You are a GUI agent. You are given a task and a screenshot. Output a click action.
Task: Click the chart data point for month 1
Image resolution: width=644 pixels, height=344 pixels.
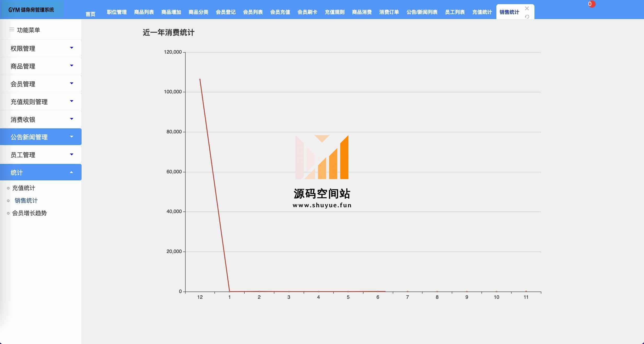click(x=229, y=291)
